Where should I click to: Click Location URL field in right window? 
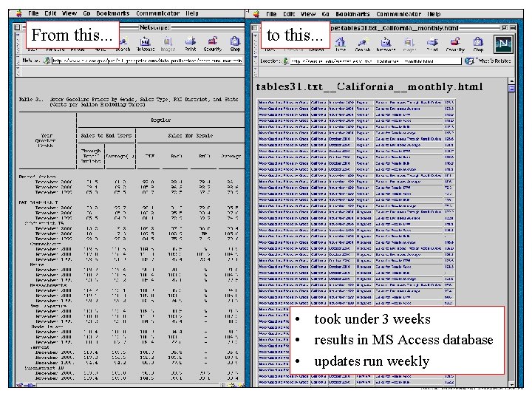pos(376,61)
